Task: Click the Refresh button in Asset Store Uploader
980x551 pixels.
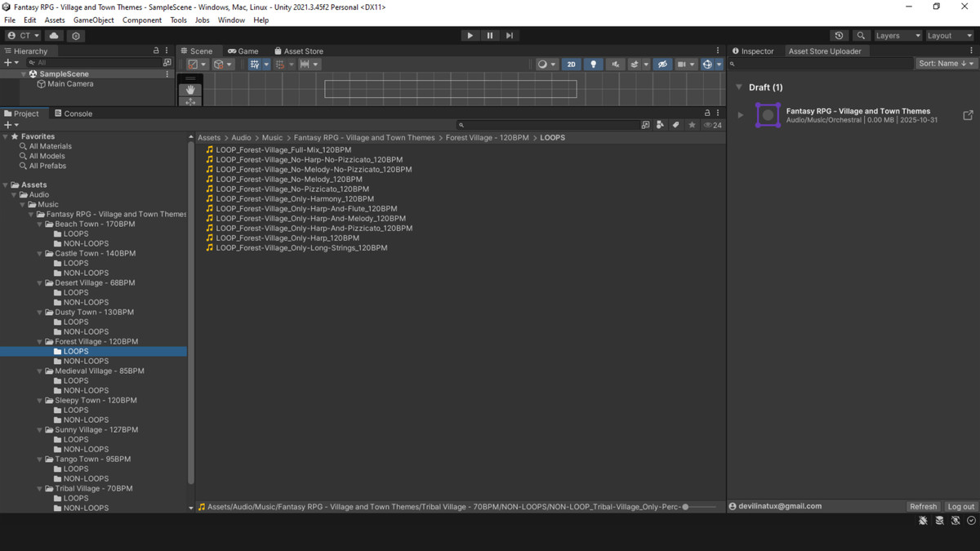Action: [x=923, y=506]
